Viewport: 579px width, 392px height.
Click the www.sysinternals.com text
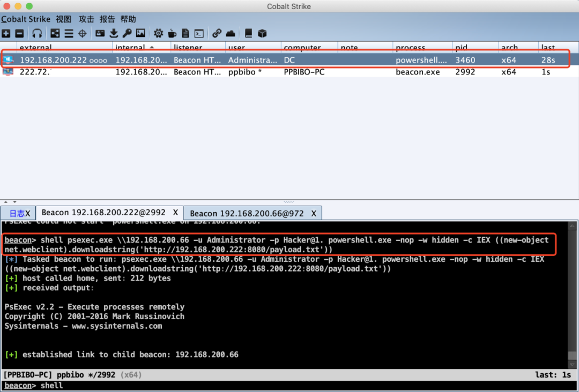pos(117,326)
